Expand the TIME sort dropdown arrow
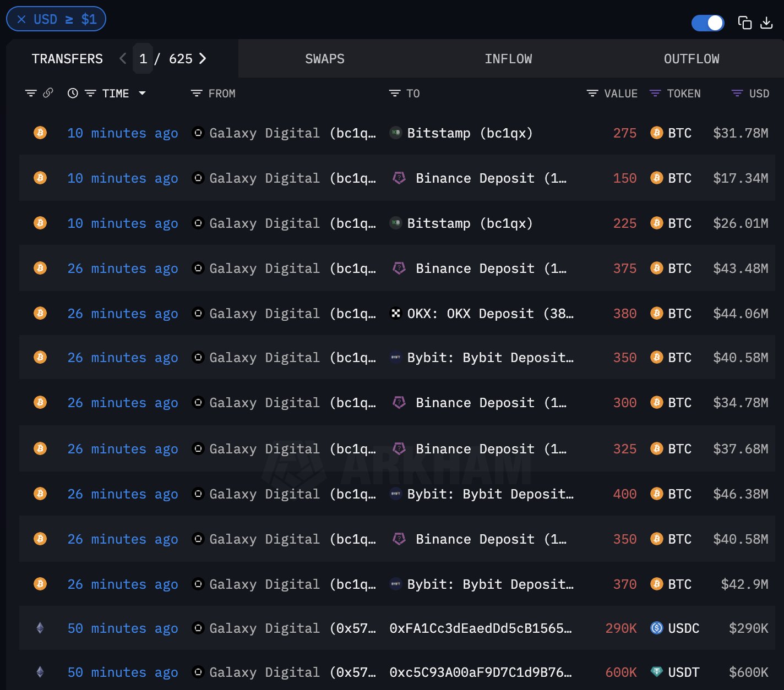The image size is (784, 690). tap(142, 93)
